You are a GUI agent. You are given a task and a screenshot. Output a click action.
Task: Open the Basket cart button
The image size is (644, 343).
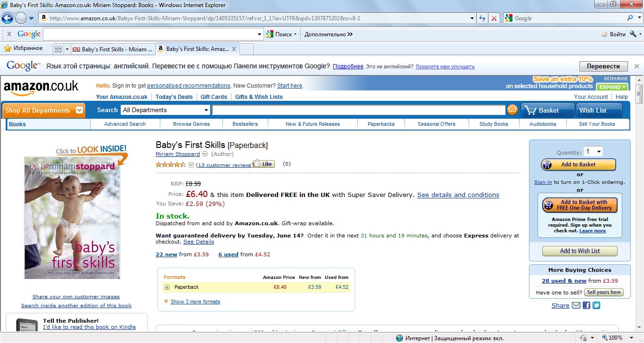point(547,110)
